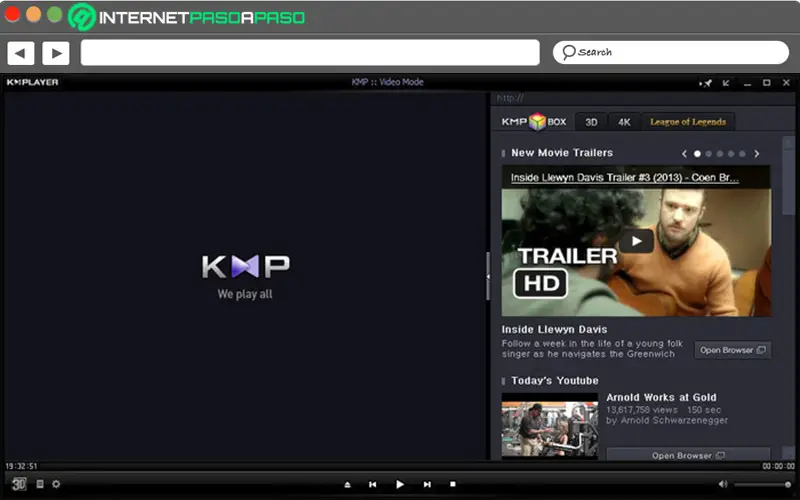
Task: Click the KMP Box panel vertical scrollbar
Action: pos(788,176)
